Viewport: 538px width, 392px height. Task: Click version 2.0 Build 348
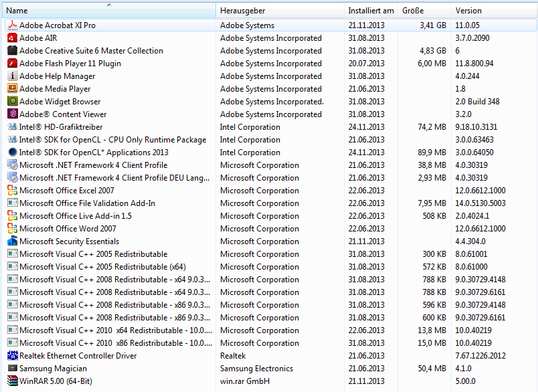477,101
